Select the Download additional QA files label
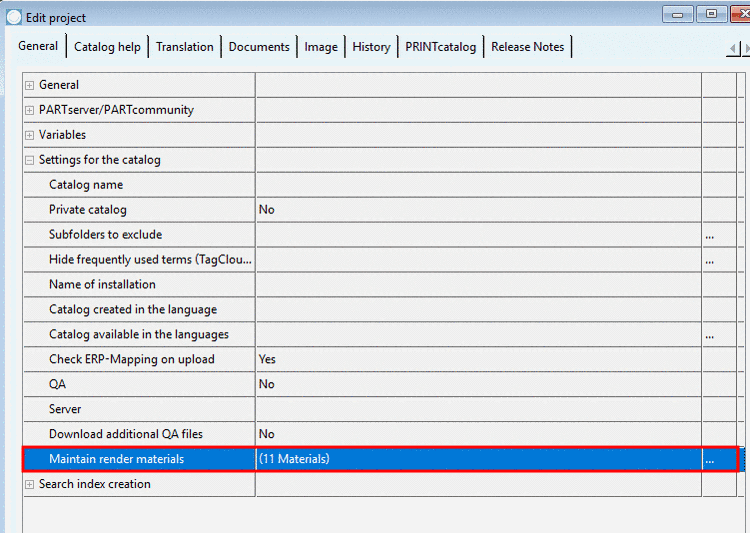This screenshot has height=533, width=750. tap(126, 434)
